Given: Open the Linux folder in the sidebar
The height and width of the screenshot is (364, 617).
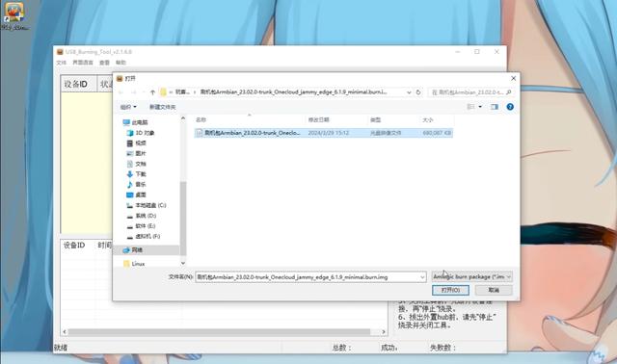Looking at the screenshot, I should (x=134, y=264).
